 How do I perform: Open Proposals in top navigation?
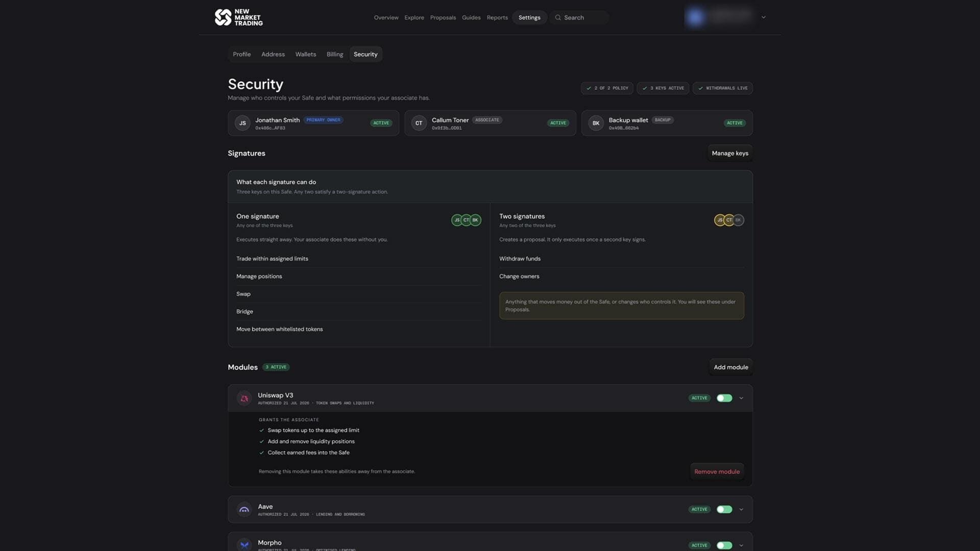click(443, 17)
